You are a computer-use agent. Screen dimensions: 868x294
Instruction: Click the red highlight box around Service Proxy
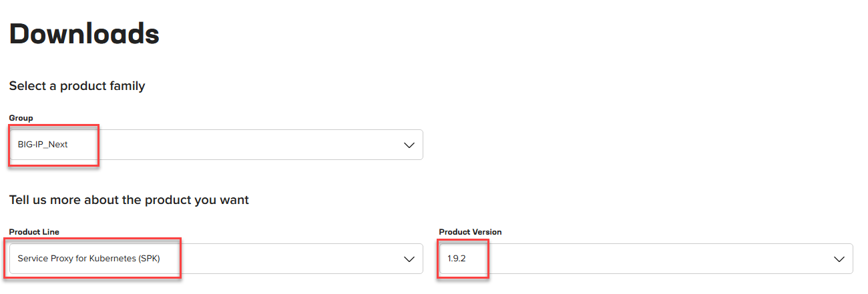coord(95,258)
